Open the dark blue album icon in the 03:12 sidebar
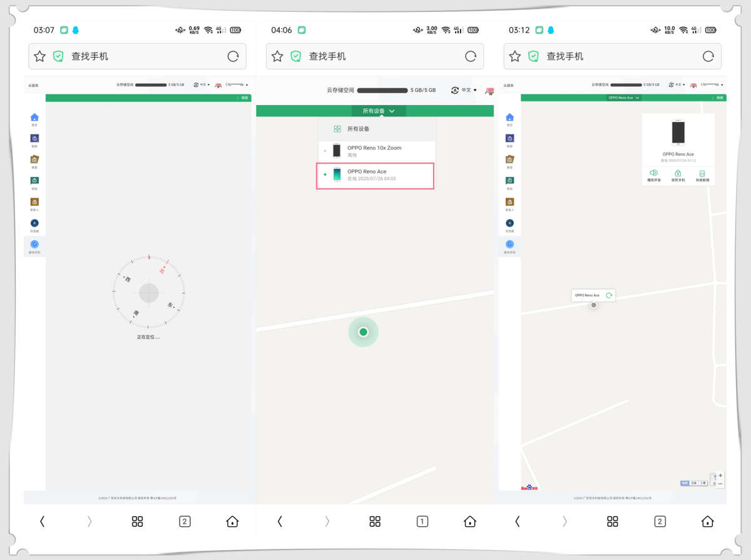 point(509,138)
